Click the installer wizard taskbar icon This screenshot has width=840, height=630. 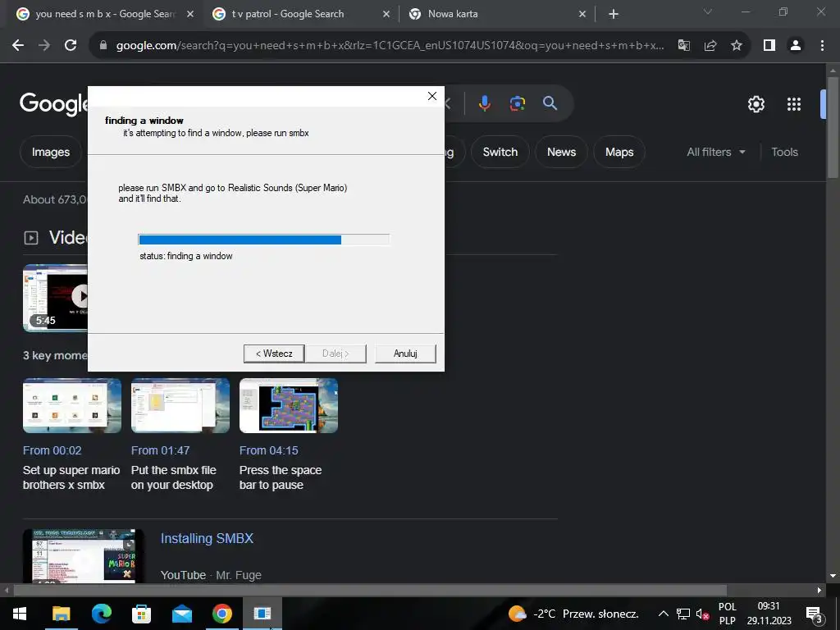click(x=262, y=614)
